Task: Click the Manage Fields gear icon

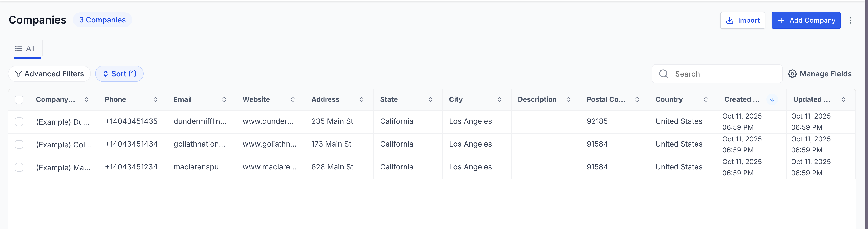Action: tap(792, 74)
